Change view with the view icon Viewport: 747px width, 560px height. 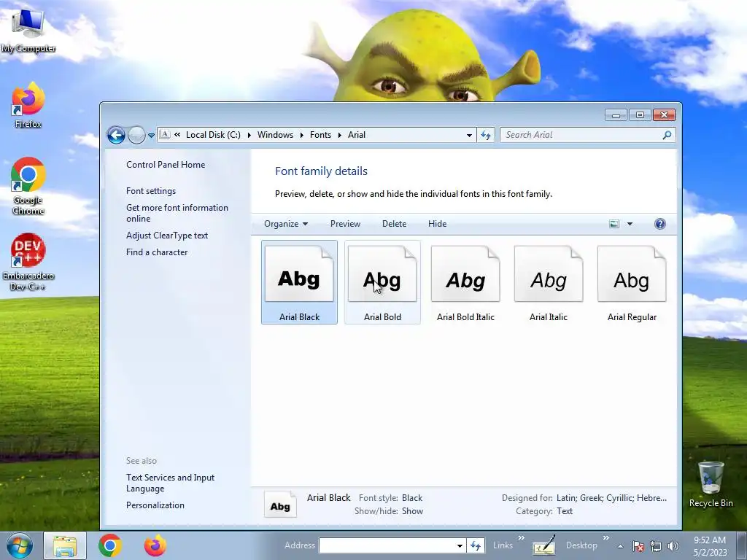pos(614,224)
